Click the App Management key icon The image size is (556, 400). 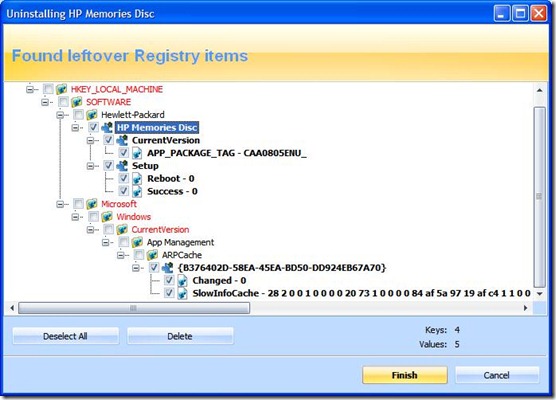coord(137,242)
